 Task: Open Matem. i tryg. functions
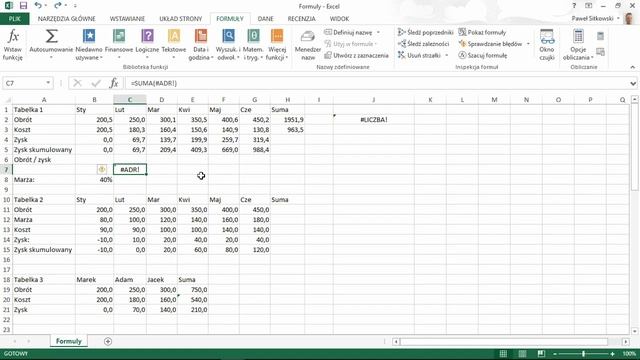coord(253,45)
